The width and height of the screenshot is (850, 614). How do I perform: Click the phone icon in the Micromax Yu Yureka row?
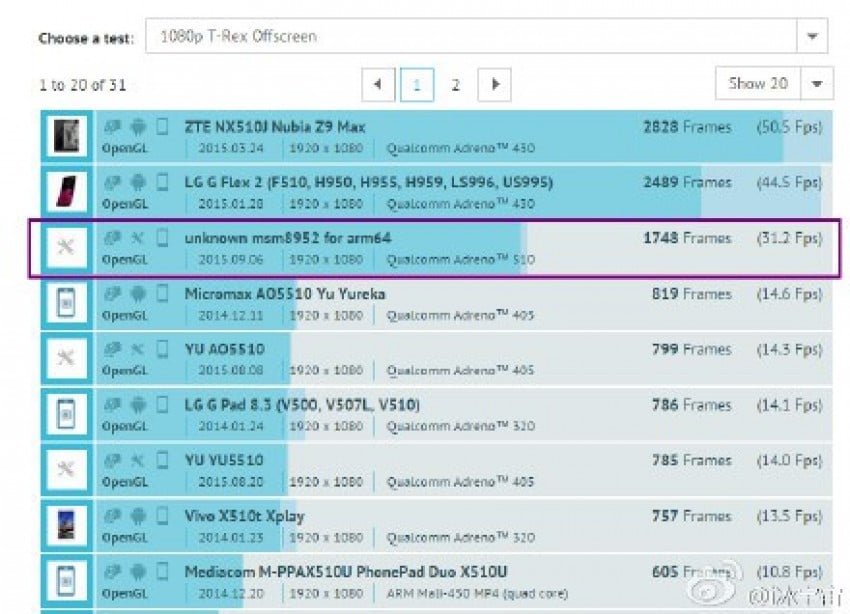pyautogui.click(x=162, y=293)
